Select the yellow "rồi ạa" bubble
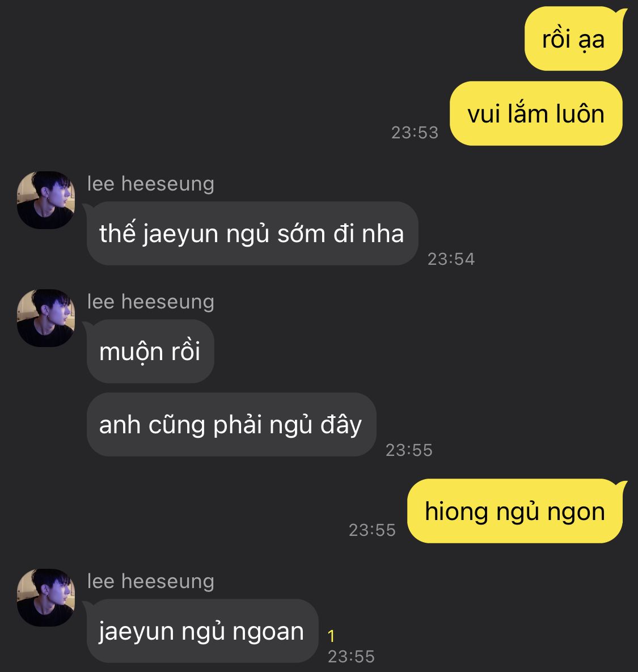Image resolution: width=638 pixels, height=672 pixels. 574,39
